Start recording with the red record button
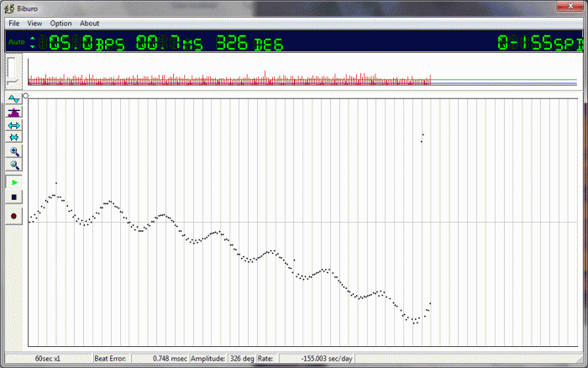The image size is (588, 368). pos(14,216)
